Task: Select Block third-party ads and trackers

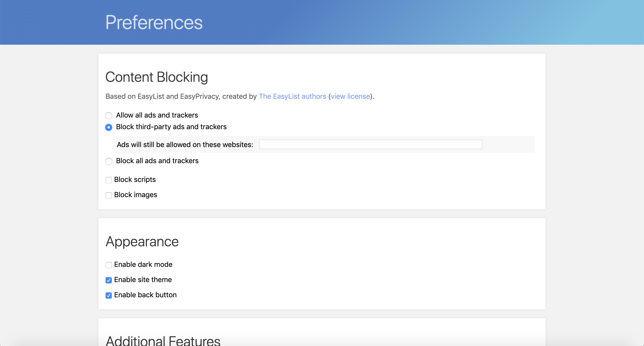Action: pos(108,127)
